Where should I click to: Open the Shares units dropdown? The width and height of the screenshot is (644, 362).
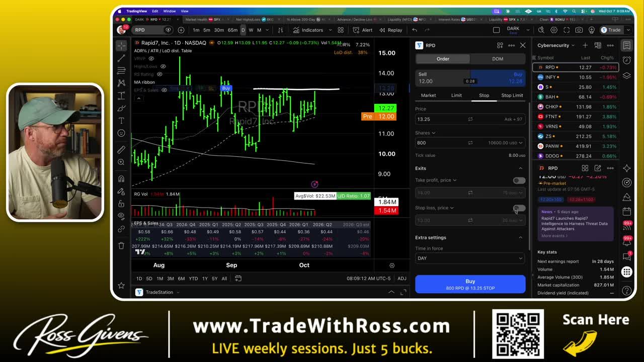point(426,133)
